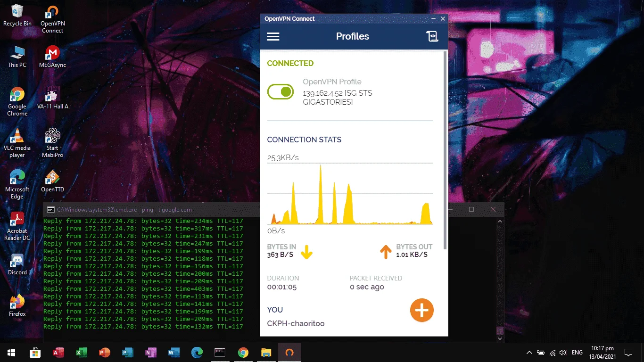Open Edge from the taskbar
644x362 pixels.
tap(197, 353)
